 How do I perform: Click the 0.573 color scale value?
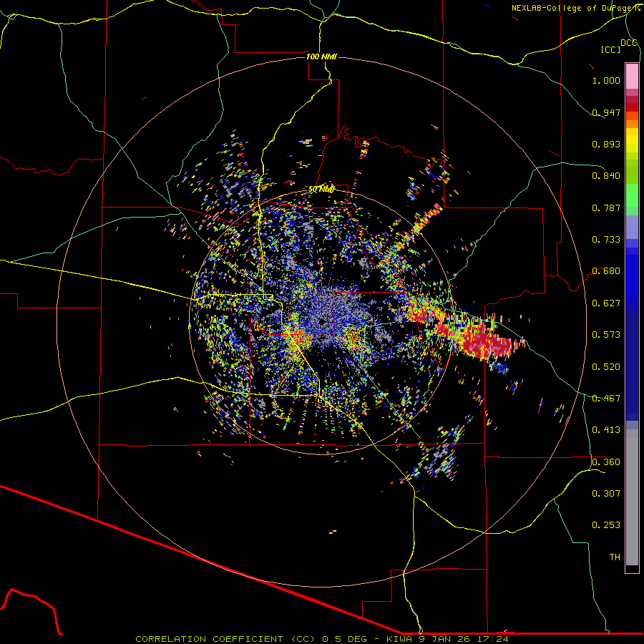[x=606, y=335]
